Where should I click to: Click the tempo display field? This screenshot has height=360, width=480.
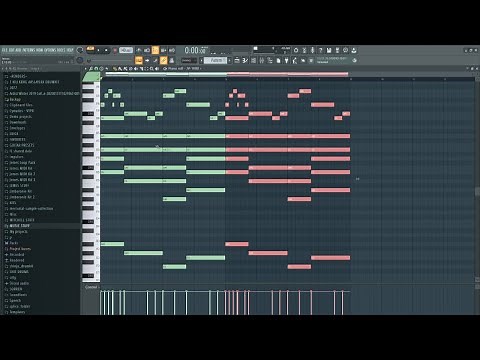[x=126, y=50]
